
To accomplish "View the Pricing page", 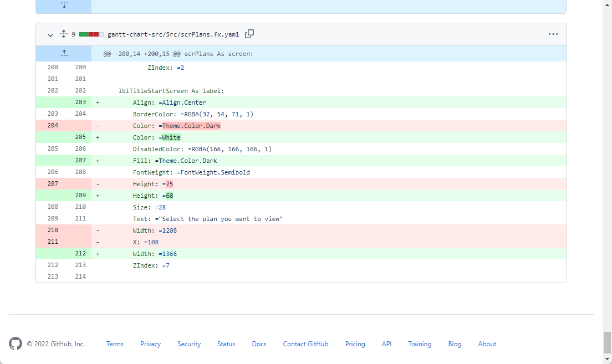I will click(355, 344).
